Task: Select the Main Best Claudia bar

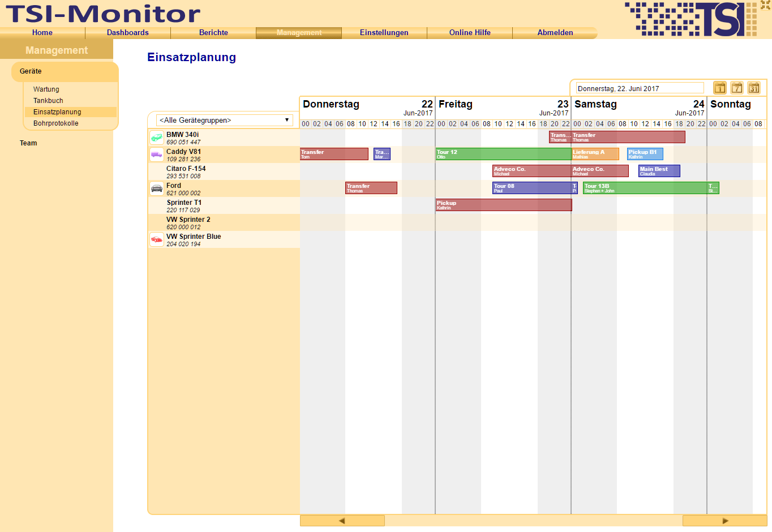Action: (x=659, y=171)
